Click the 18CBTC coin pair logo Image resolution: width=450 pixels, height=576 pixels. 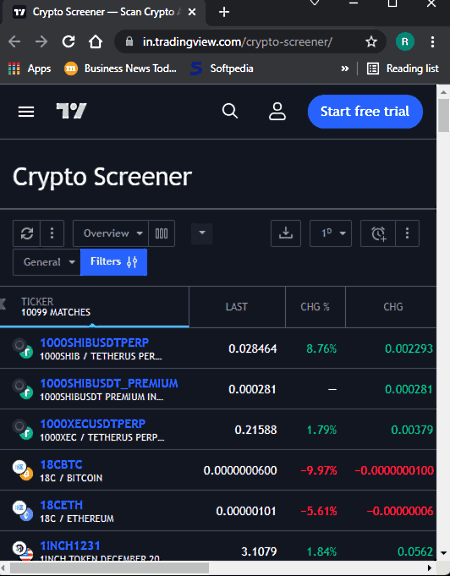pos(23,470)
